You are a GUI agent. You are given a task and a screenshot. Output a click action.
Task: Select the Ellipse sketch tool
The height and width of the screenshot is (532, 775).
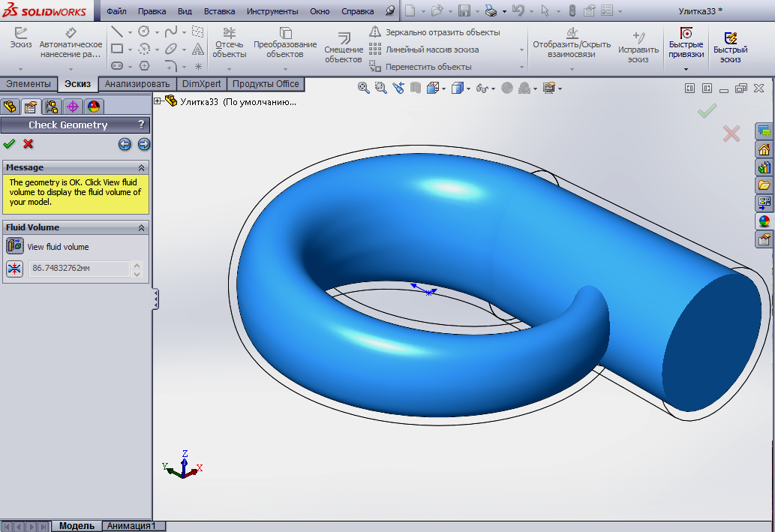[170, 49]
